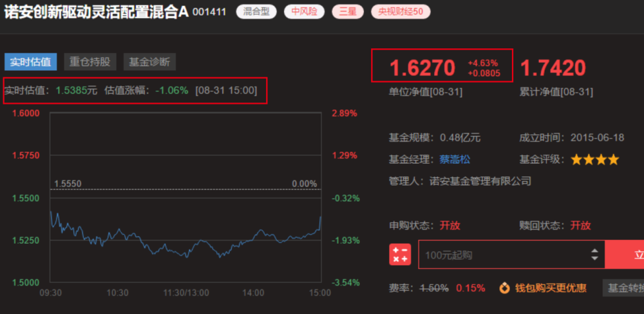Click the 基金转换 button
This screenshot has width=644, height=314.
pyautogui.click(x=623, y=288)
